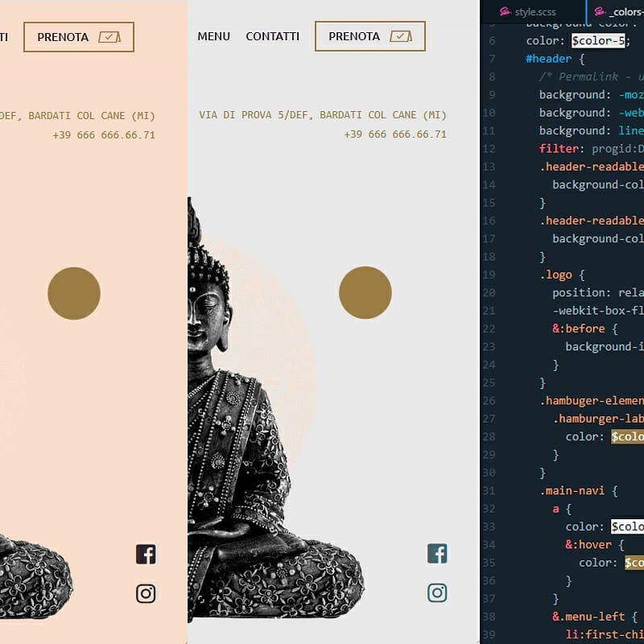Click the &.menu-left selector on line 38
Screen dimensions: 644x644
pyautogui.click(x=588, y=617)
